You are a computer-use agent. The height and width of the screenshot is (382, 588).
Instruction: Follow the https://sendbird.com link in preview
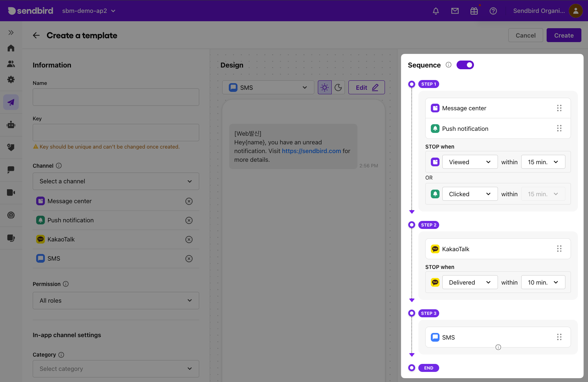click(x=311, y=151)
